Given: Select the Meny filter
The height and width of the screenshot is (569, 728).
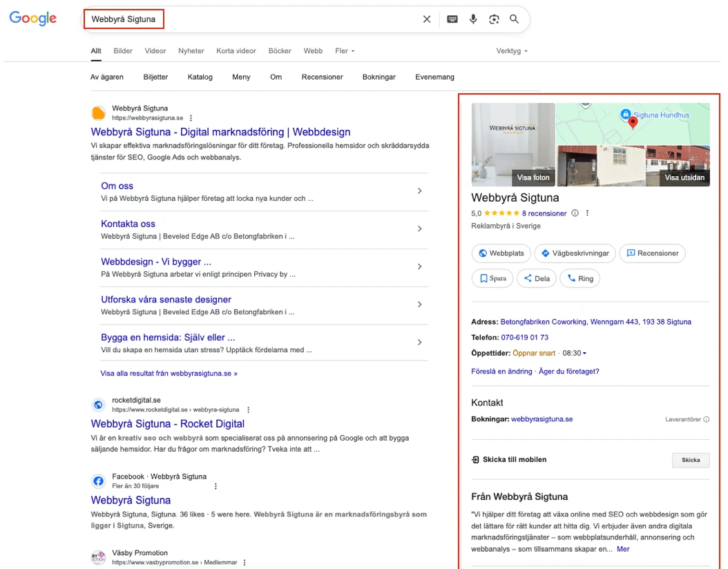Looking at the screenshot, I should tap(241, 77).
